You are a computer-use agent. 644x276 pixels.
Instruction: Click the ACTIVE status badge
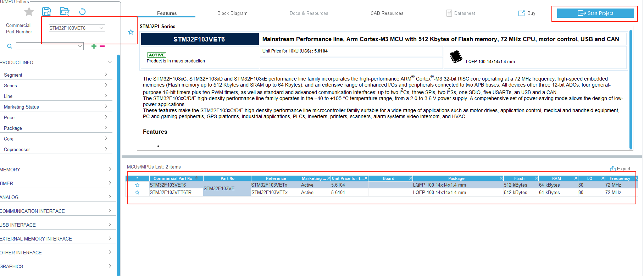coord(157,55)
